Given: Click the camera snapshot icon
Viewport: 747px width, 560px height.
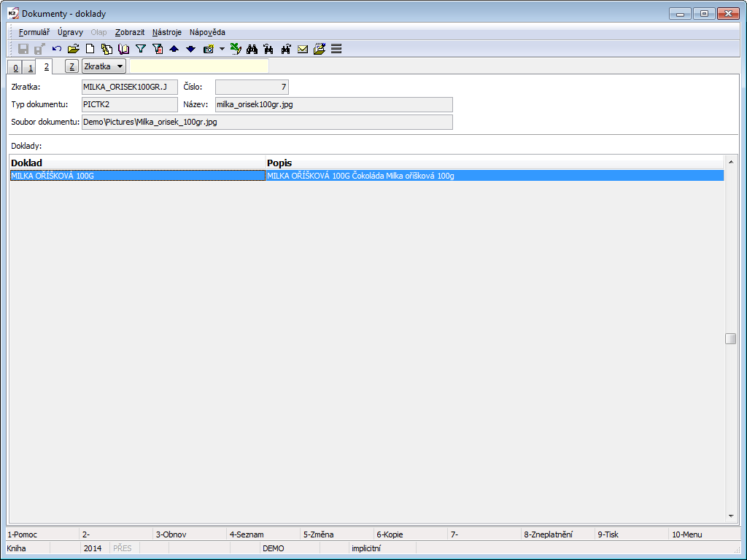Looking at the screenshot, I should click(208, 49).
